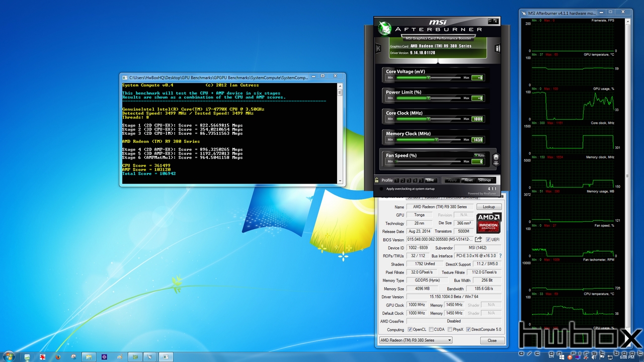The image size is (644, 362).
Task: Click the 'Tonga' GPU name field
Action: coord(419,215)
